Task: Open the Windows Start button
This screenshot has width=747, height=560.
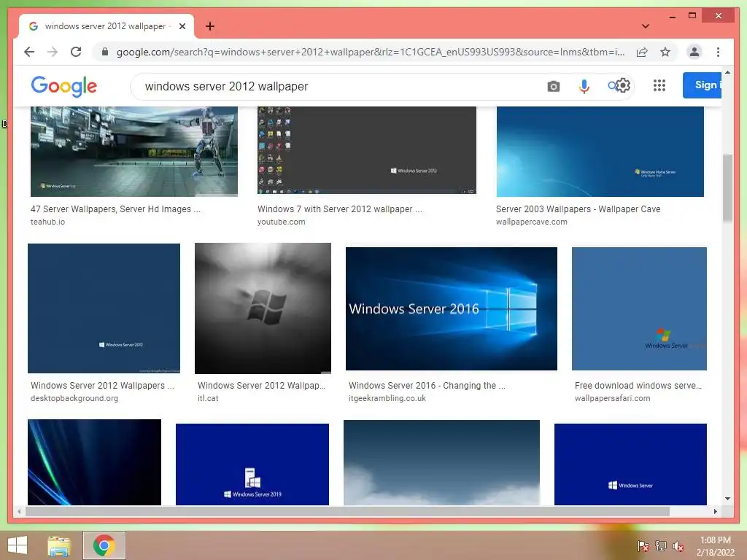Action: (18, 545)
